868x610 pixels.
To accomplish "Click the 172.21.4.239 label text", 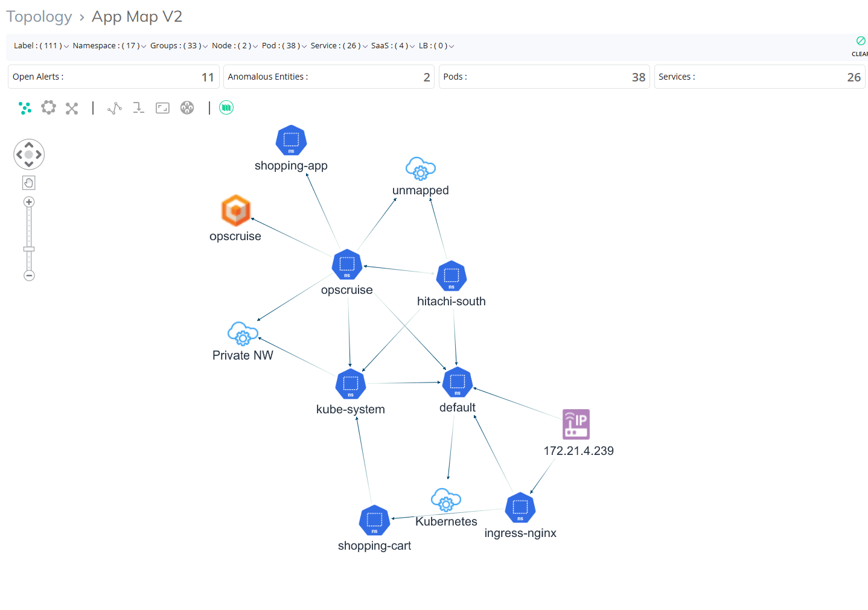I will tap(579, 451).
